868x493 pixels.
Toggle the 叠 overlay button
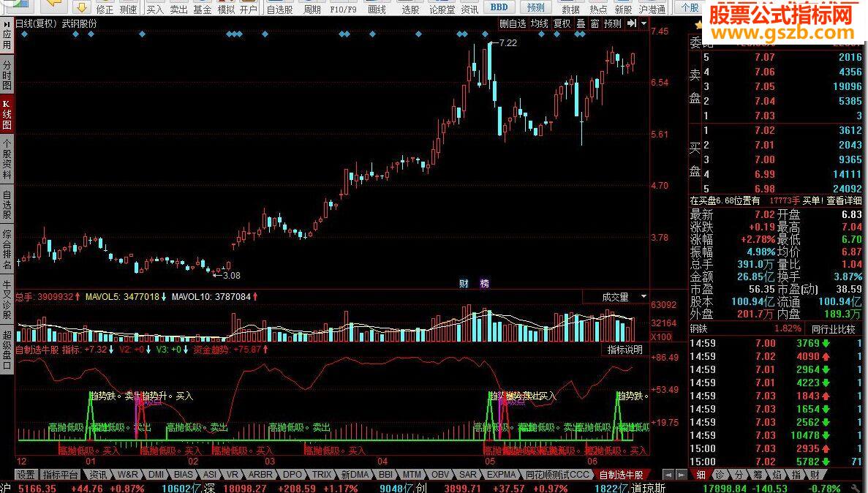[581, 23]
